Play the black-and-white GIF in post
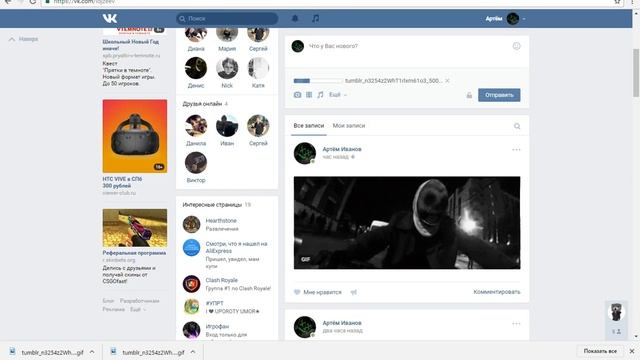Screen dimensions: 640x360 click(x=407, y=223)
